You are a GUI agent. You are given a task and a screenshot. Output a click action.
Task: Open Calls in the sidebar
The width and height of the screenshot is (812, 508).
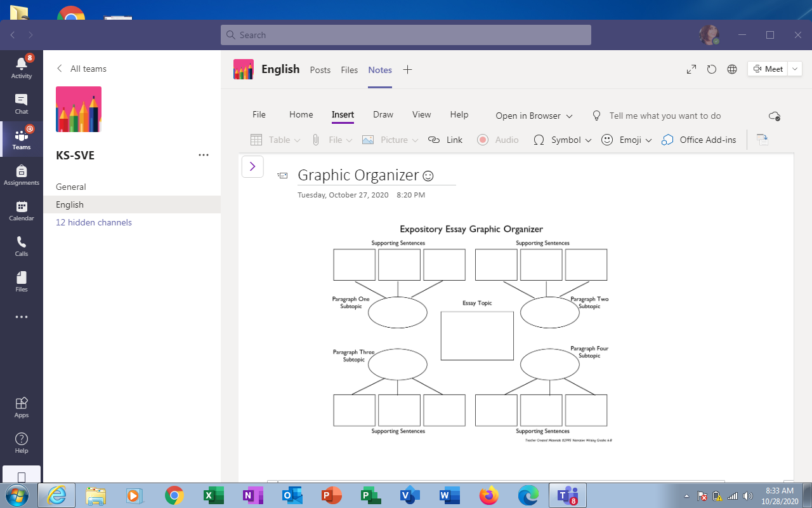pos(22,246)
